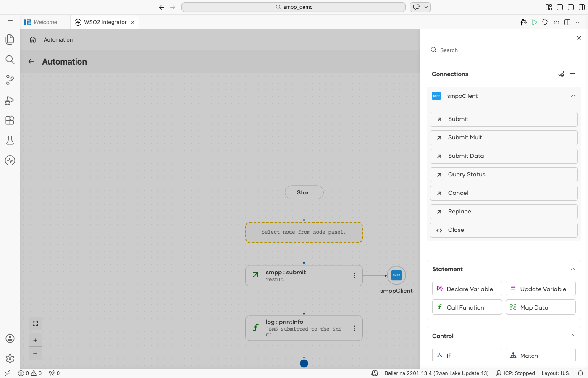Open options menu of log printInfo node

coord(354,328)
